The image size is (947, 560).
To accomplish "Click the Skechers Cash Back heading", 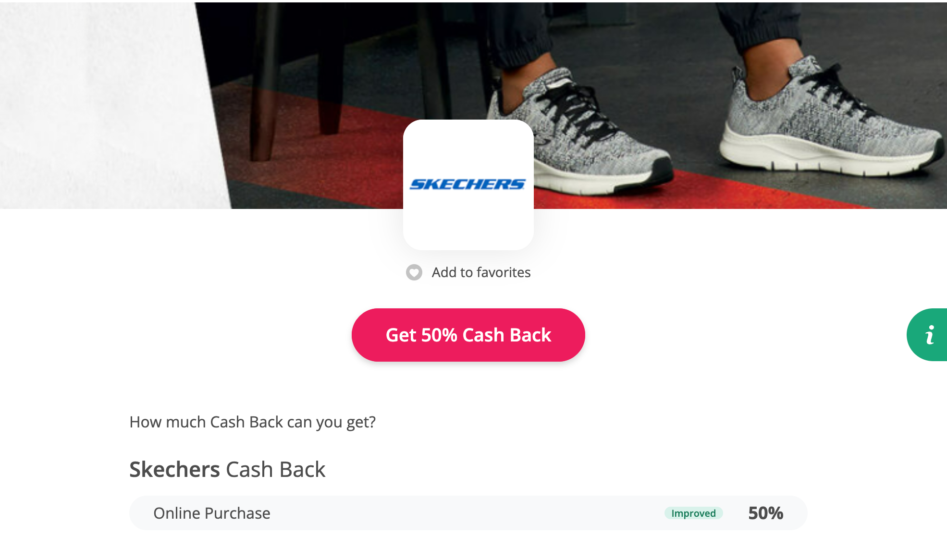I will [227, 469].
